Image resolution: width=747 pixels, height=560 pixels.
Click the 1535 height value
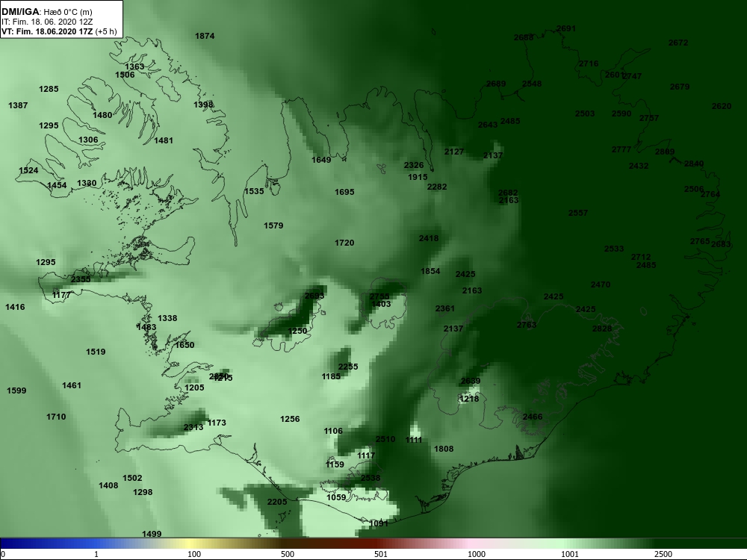pos(254,191)
